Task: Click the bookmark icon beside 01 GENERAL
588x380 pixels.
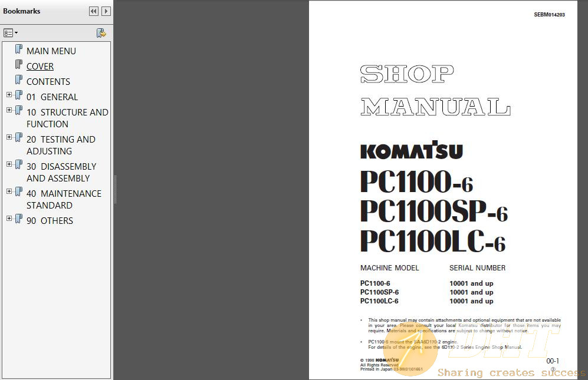Action: pos(19,95)
